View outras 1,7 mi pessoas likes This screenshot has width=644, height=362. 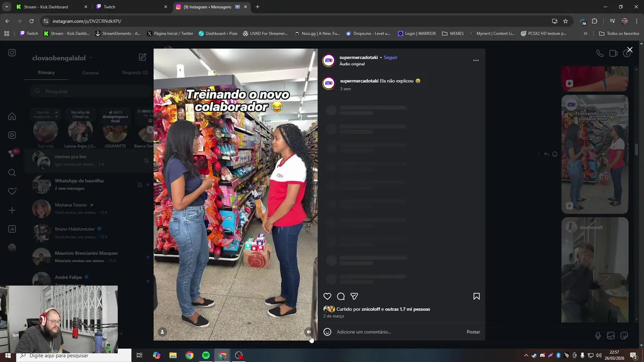click(409, 309)
